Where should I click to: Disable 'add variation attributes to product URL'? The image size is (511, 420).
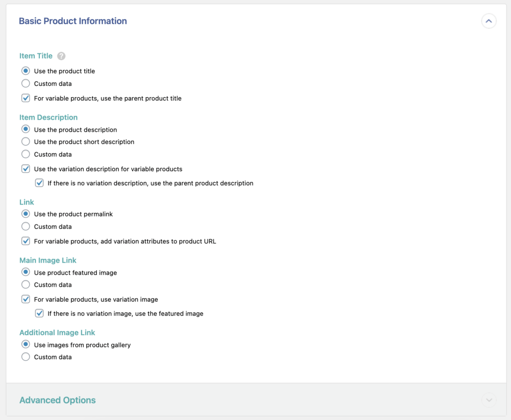click(25, 241)
